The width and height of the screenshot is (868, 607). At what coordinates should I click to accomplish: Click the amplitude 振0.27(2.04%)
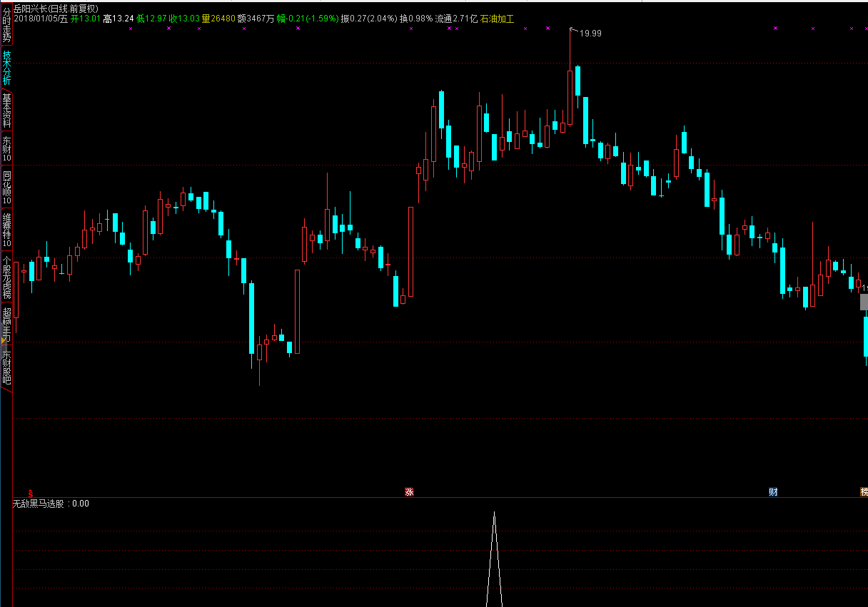pos(368,19)
